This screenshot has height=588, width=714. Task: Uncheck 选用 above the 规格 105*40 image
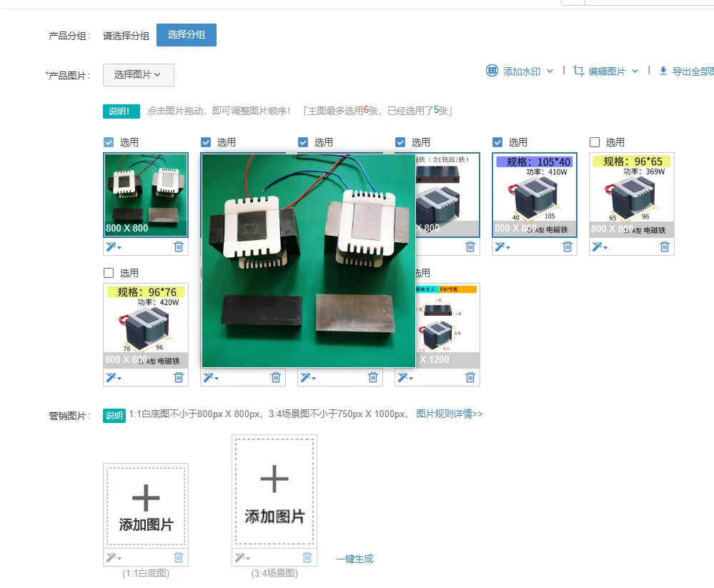[497, 142]
